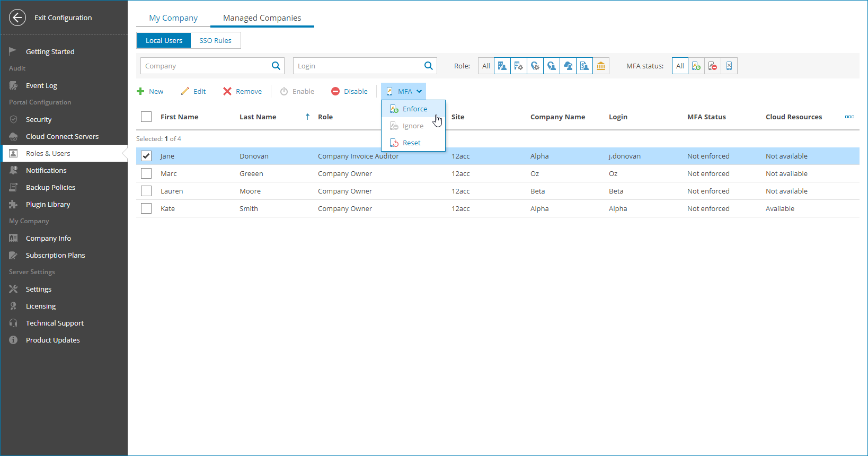This screenshot has height=456, width=868.
Task: Click the New user button
Action: (x=150, y=91)
